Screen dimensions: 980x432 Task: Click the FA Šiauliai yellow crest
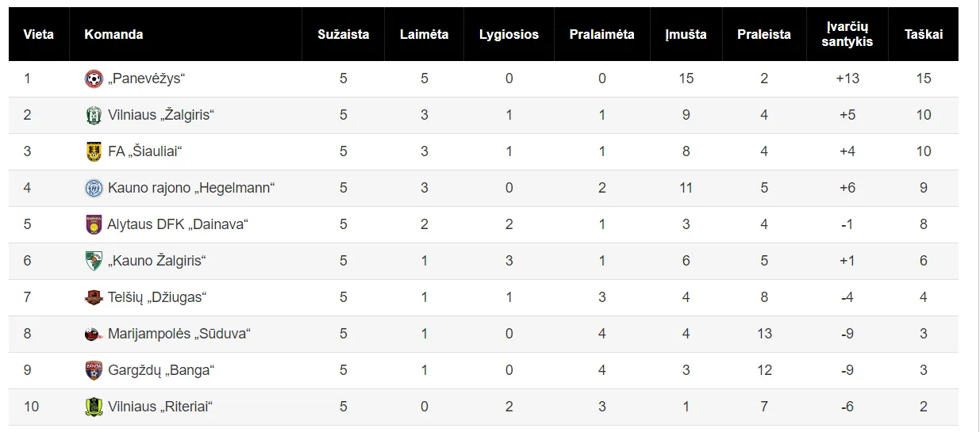94,151
